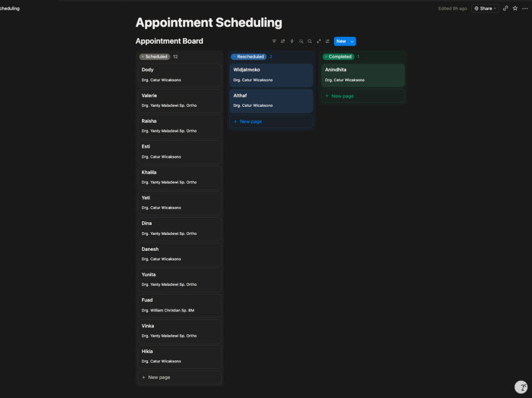The image size is (532, 398).
Task: Copy page link with chain icon
Action: [505, 9]
